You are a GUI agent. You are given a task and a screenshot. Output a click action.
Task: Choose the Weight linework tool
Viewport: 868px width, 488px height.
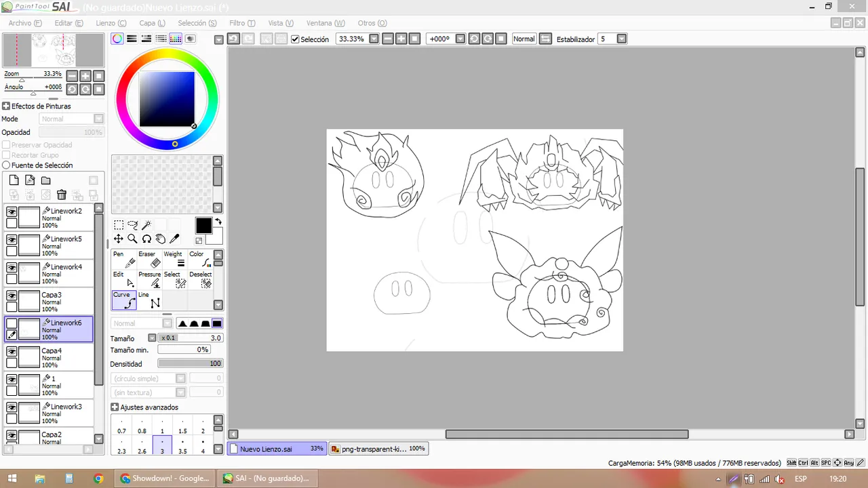pyautogui.click(x=176, y=259)
